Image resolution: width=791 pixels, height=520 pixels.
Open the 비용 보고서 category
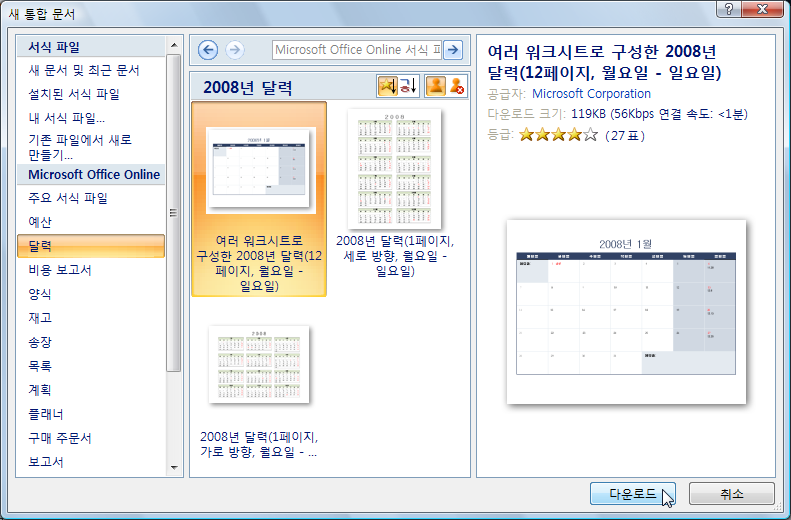[x=60, y=270]
